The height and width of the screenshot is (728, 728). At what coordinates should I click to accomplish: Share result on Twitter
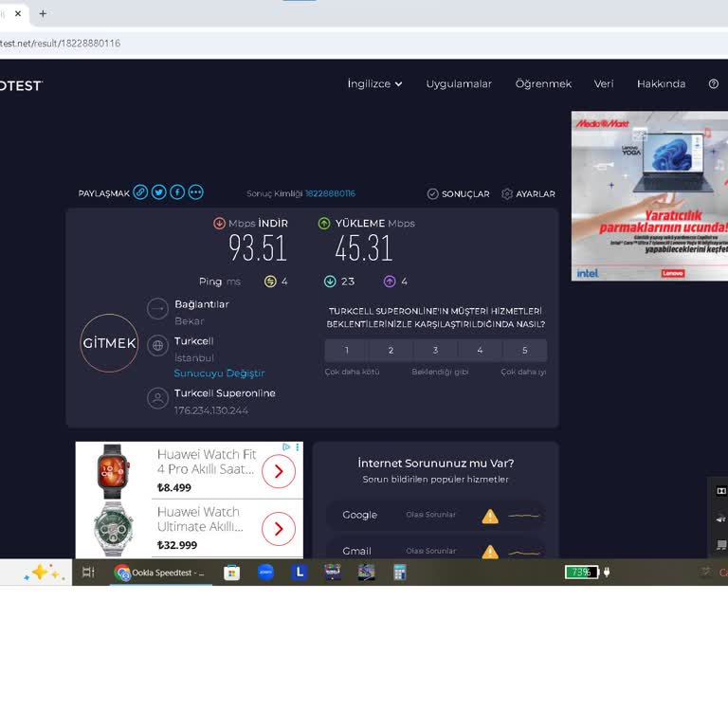pyautogui.click(x=159, y=192)
